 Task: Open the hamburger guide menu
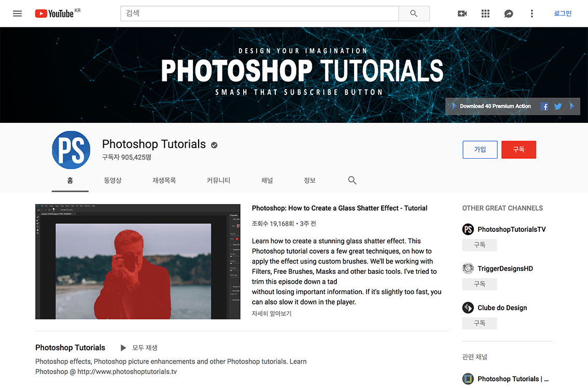pyautogui.click(x=17, y=13)
